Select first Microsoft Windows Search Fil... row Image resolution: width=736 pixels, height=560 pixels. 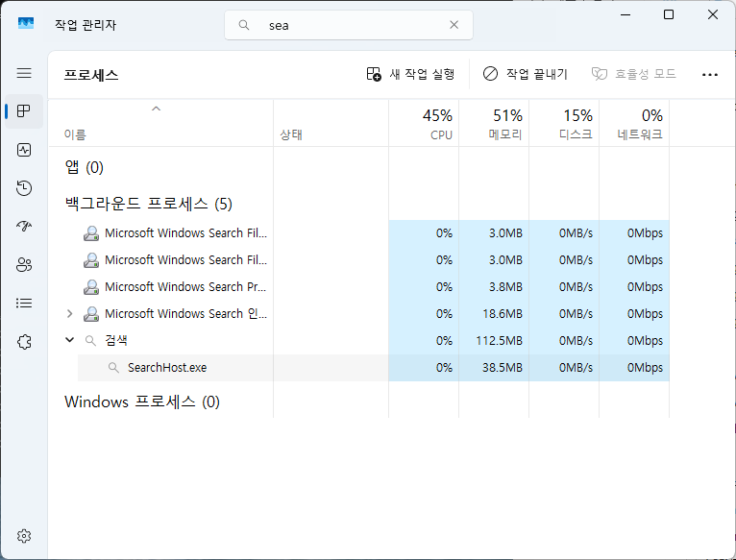[x=358, y=233]
